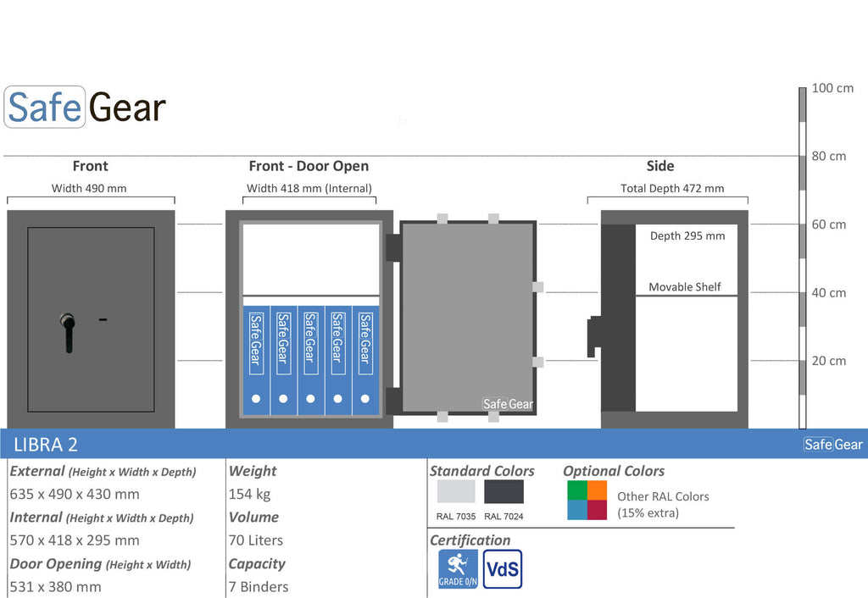Click the 'Front' view heading
Screen dimensions: 868x598
(90, 166)
